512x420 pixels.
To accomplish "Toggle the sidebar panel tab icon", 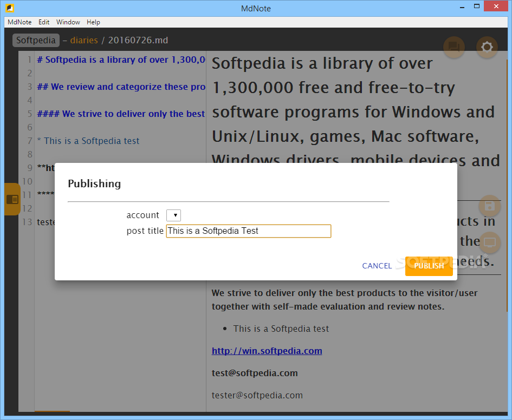I will 12,199.
